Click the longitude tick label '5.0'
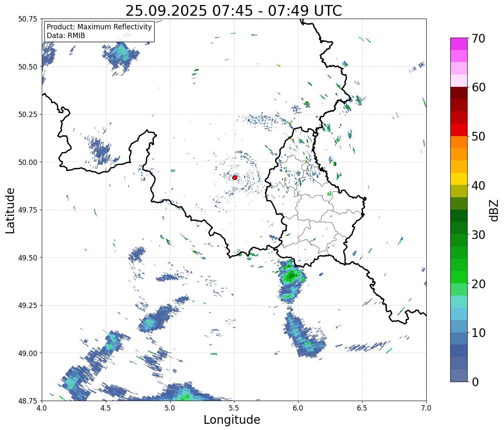Image resolution: width=504 pixels, height=430 pixels. (x=170, y=408)
